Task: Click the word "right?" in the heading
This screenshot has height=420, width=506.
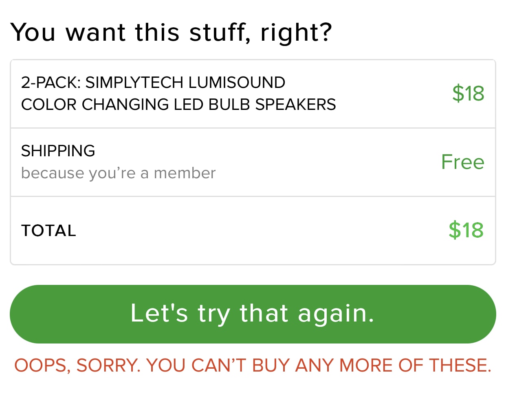Action: (x=296, y=32)
